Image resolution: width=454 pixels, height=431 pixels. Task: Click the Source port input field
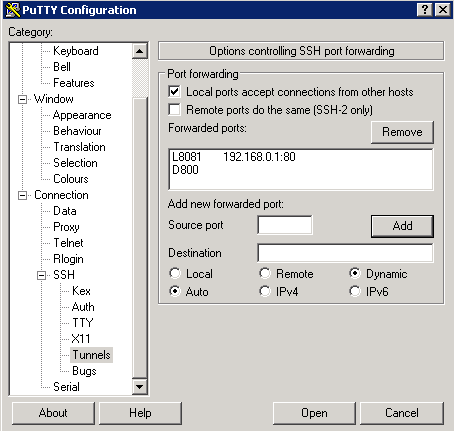285,225
